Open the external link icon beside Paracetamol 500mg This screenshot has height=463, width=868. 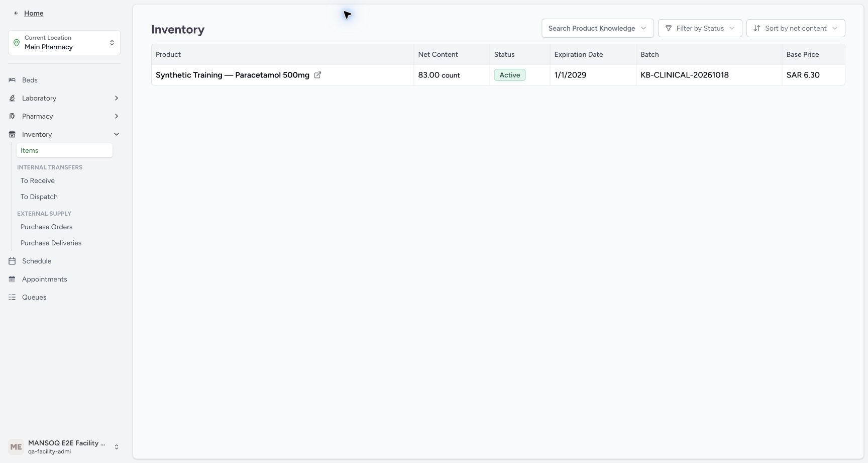[317, 75]
